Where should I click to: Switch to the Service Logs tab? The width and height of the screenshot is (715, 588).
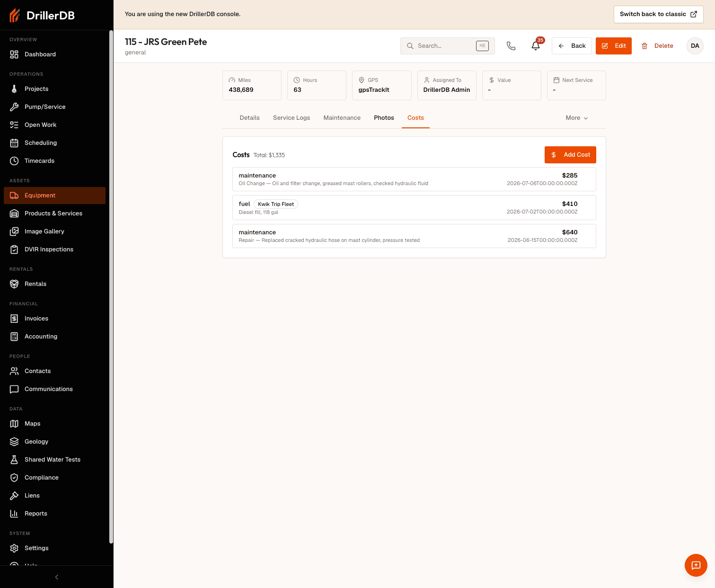click(x=291, y=118)
